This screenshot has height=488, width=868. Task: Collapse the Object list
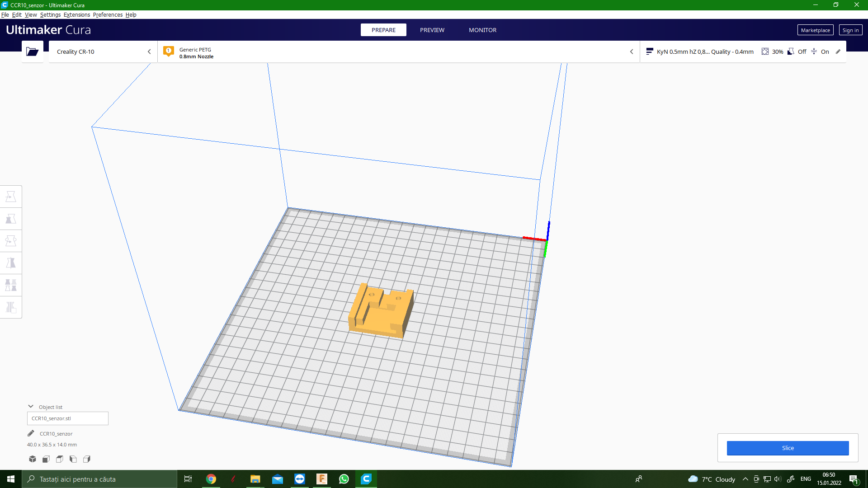tap(31, 407)
